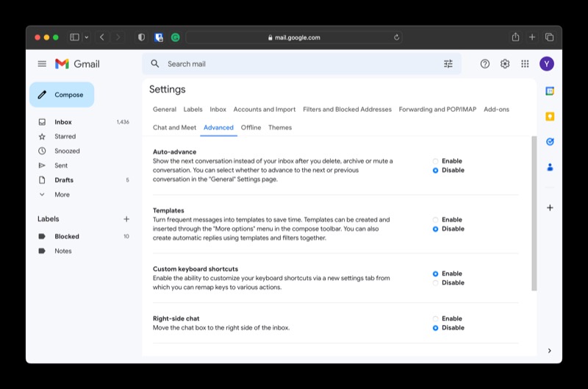Image resolution: width=588 pixels, height=389 pixels.
Task: Click the Settings gear icon
Action: 505,64
